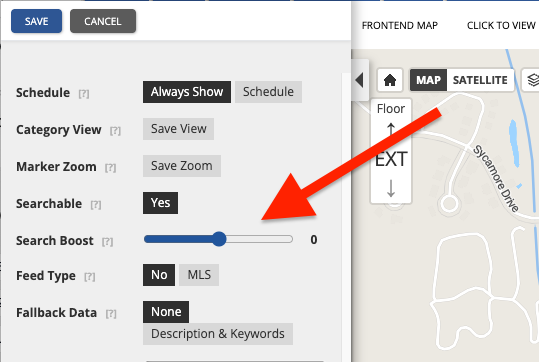Image resolution: width=539 pixels, height=362 pixels.
Task: Select the Schedule option button
Action: coord(268,92)
